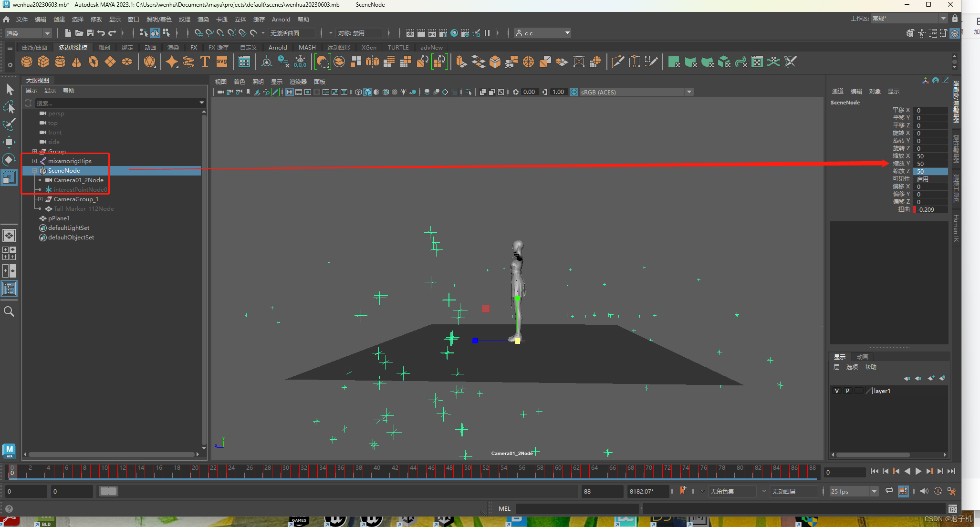Select the Paint Selection tool in toolbox

pyautogui.click(x=9, y=124)
